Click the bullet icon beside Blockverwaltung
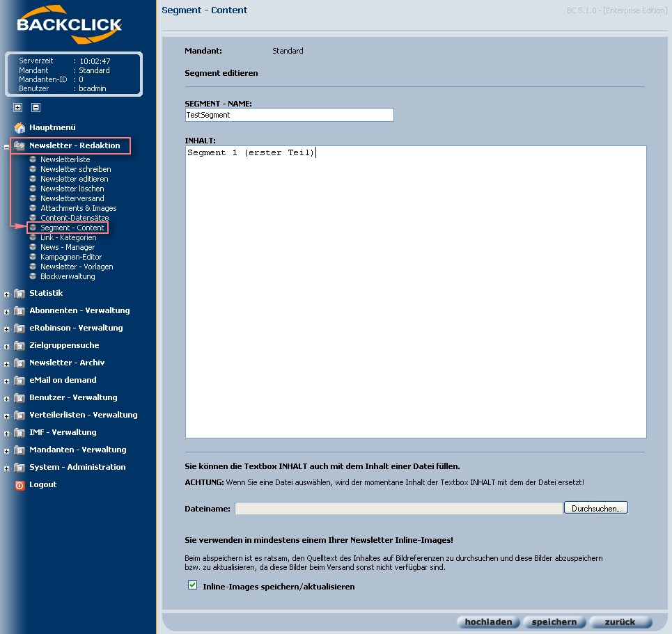The image size is (672, 634). [33, 276]
